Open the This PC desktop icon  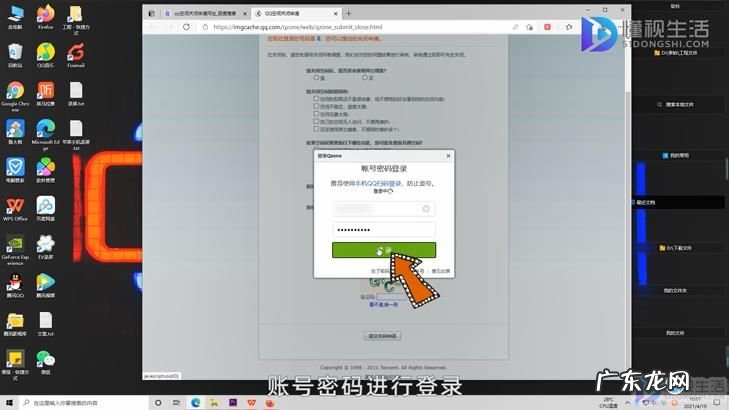pos(15,17)
